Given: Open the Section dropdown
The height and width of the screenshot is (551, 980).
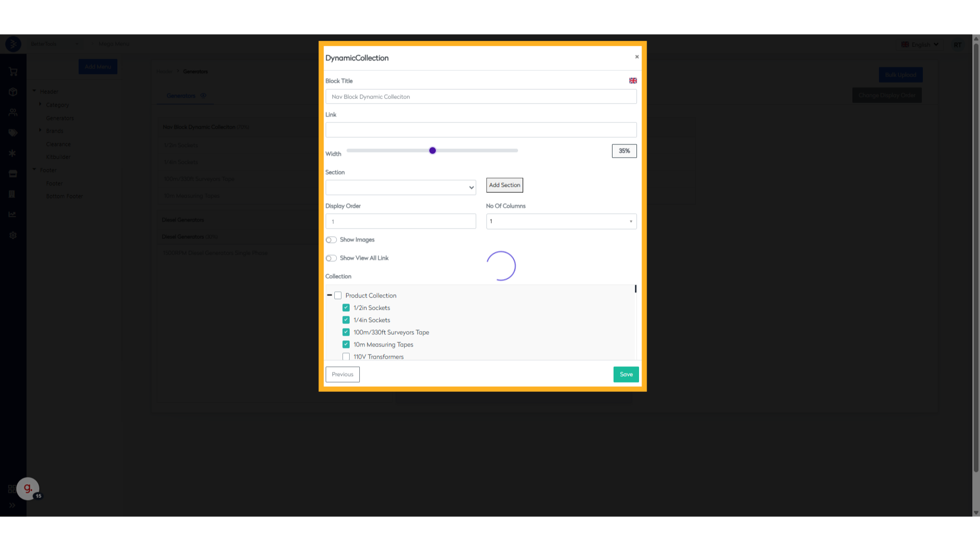Looking at the screenshot, I should coord(401,187).
